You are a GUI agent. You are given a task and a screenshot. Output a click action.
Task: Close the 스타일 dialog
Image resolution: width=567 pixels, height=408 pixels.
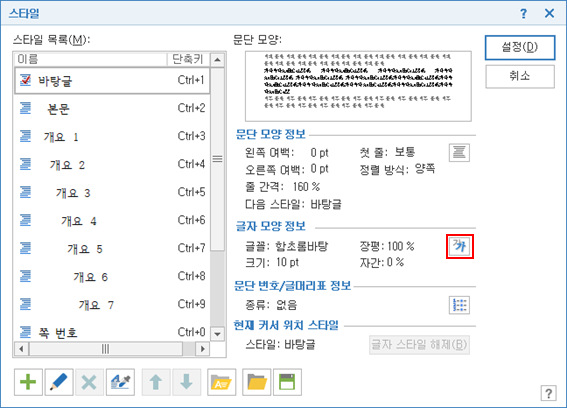tap(549, 13)
